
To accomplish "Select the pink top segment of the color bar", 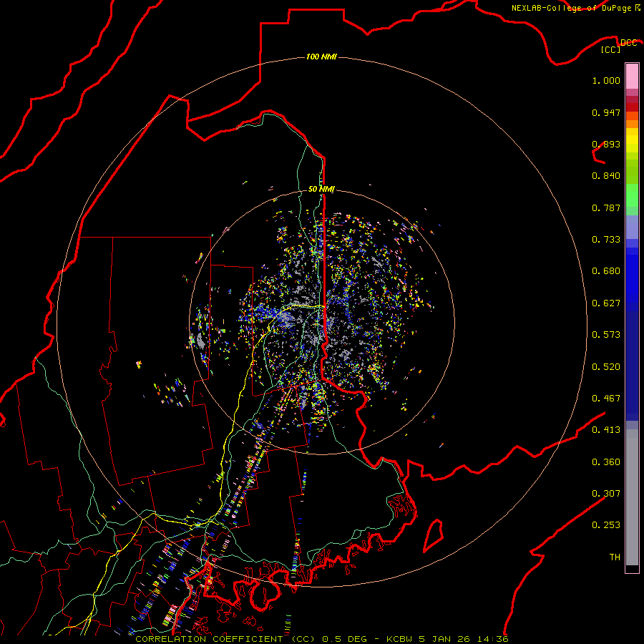I will tap(632, 76).
